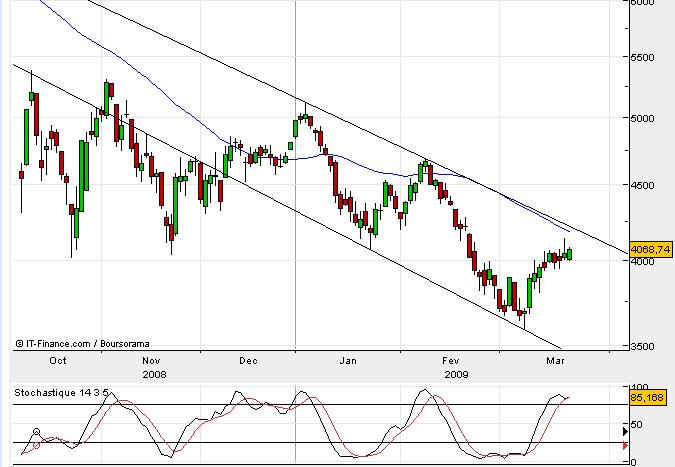Click the yellow 4068,74 price label
Image resolution: width=675 pixels, height=467 pixels.
tap(651, 249)
